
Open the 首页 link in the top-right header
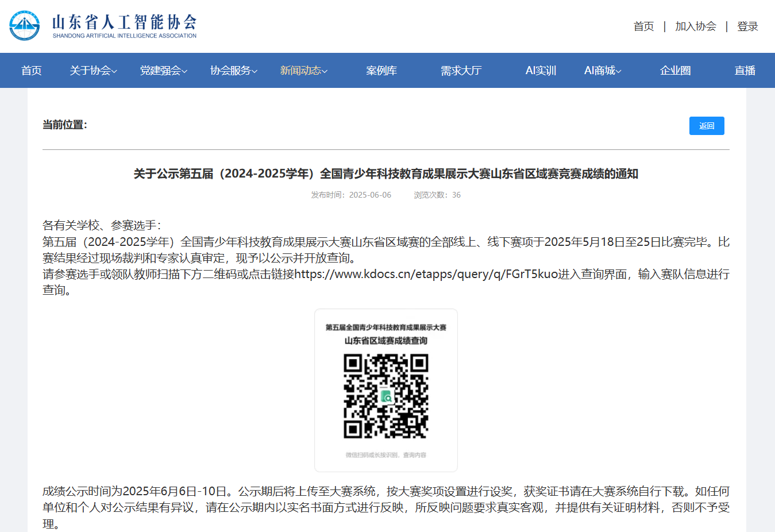click(643, 26)
